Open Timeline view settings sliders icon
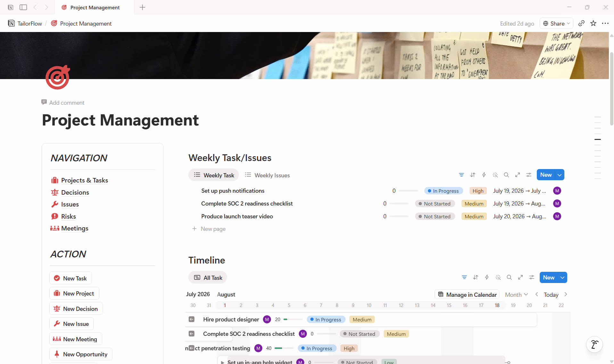This screenshot has height=364, width=614. pos(532,277)
